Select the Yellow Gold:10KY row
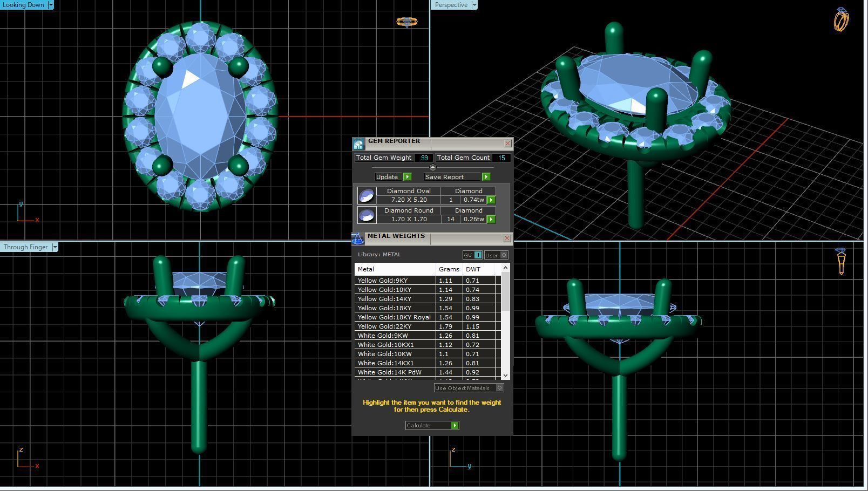Viewport: 868px width, 491px height. [428, 290]
